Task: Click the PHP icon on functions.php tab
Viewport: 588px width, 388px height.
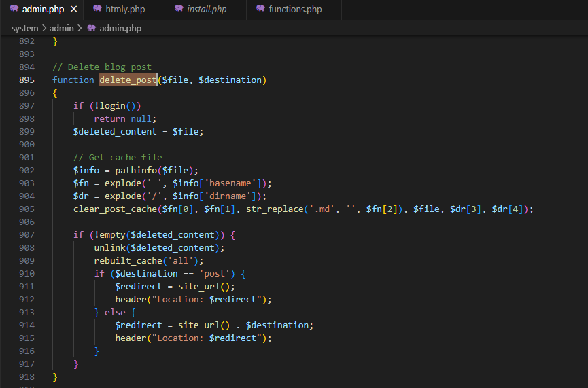Action: [260, 10]
